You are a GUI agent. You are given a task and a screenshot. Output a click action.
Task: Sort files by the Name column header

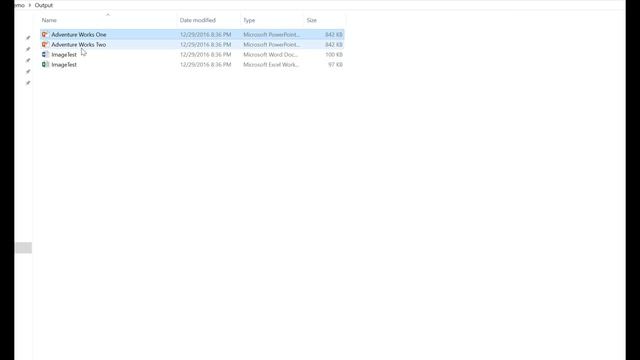(x=49, y=20)
